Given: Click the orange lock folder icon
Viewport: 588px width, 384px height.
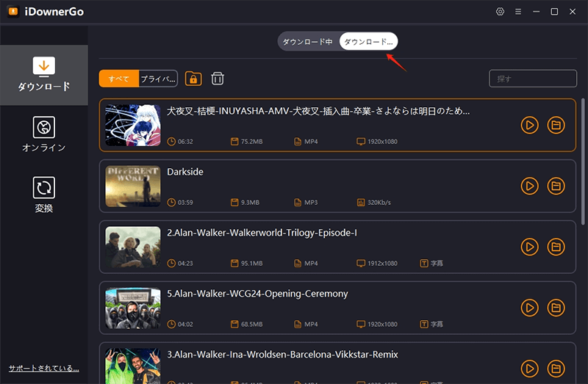Looking at the screenshot, I should pos(193,79).
